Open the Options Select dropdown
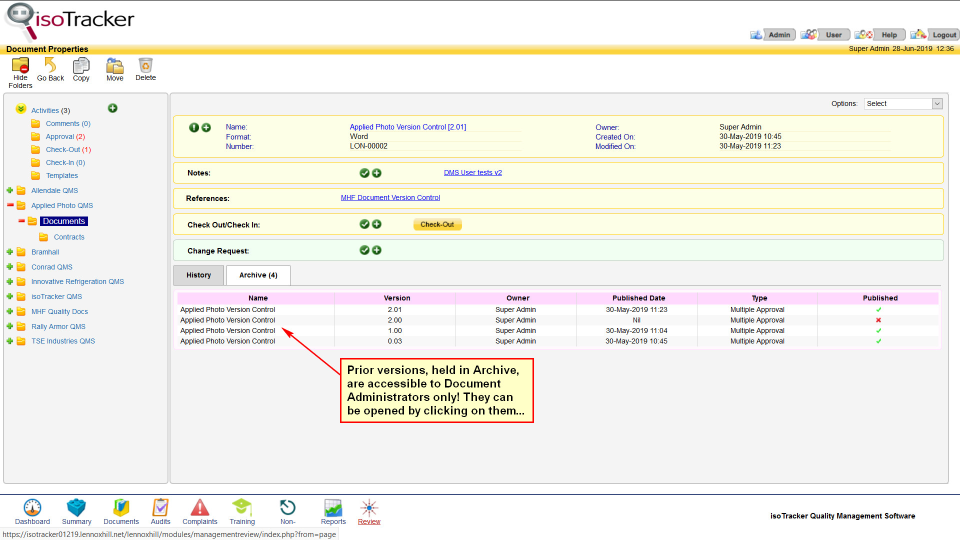This screenshot has height=540, width=960. 903,104
